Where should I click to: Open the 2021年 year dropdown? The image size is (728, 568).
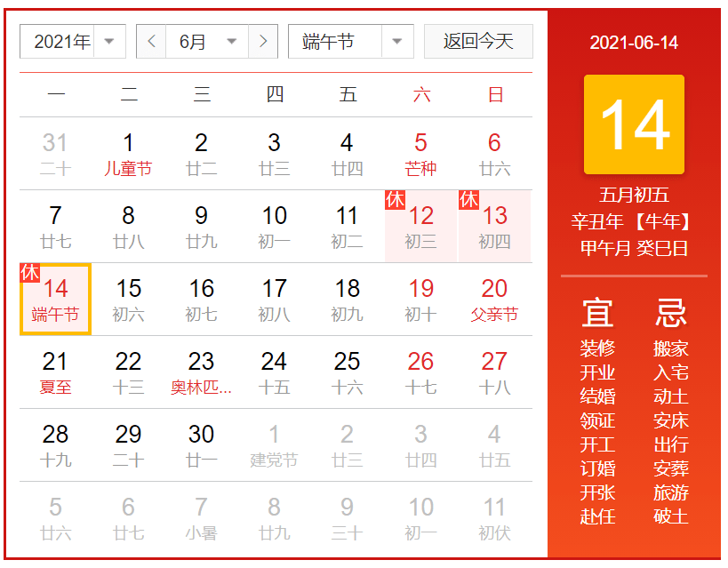[x=72, y=42]
